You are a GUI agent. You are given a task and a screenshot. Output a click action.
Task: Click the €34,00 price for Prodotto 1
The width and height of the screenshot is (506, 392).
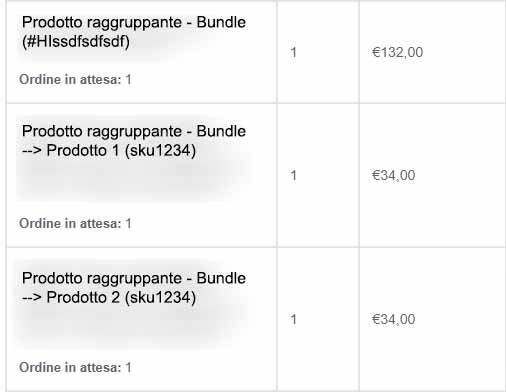(x=393, y=175)
